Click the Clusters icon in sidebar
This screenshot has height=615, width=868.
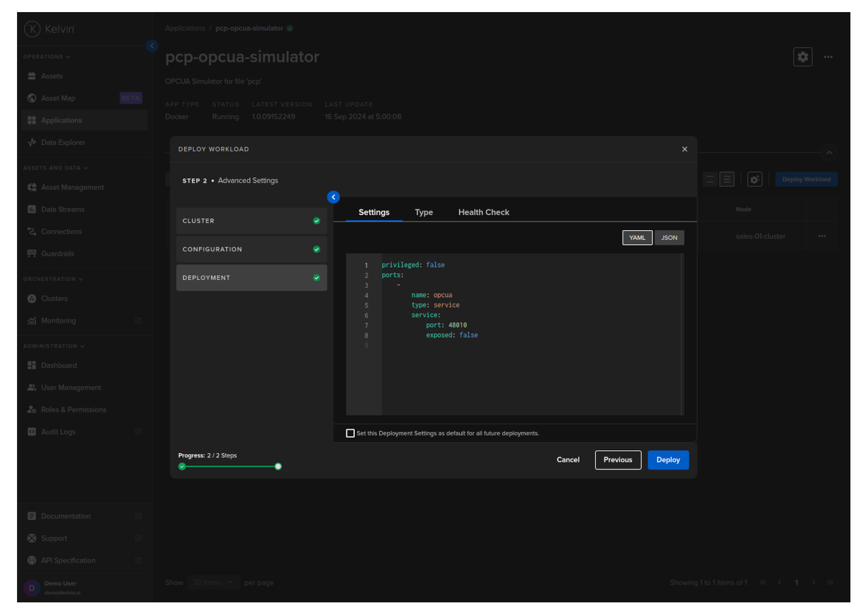pos(32,299)
